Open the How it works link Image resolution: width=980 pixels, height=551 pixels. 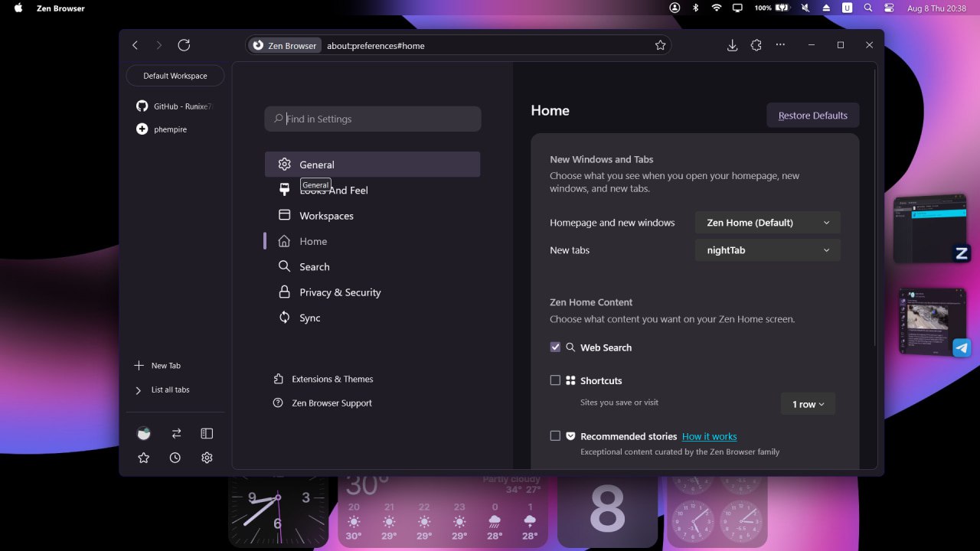click(709, 436)
